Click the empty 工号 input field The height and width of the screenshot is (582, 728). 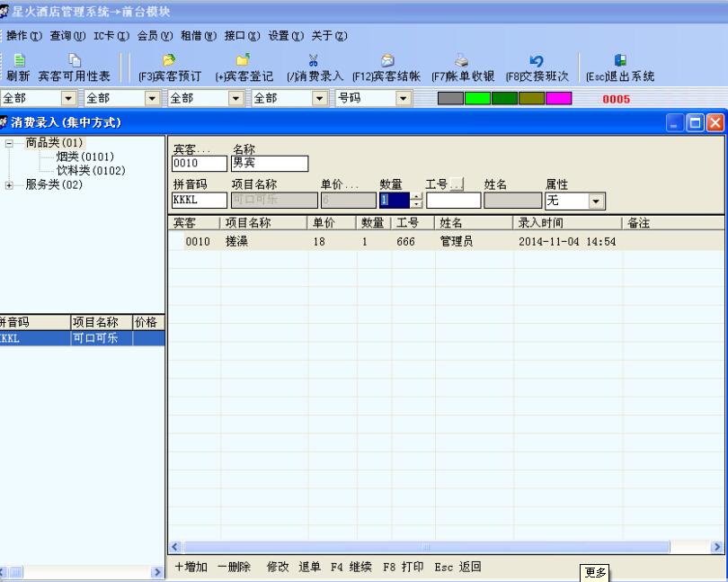(x=454, y=201)
